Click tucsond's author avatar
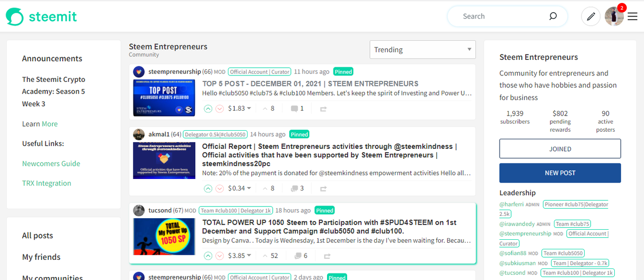The width and height of the screenshot is (644, 280). coord(139,211)
